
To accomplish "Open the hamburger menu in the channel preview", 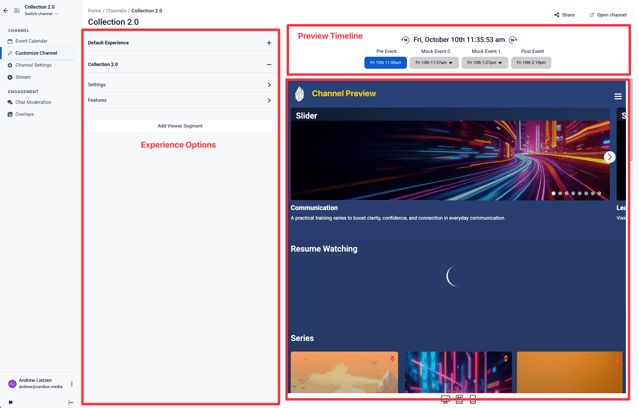I will tap(618, 96).
